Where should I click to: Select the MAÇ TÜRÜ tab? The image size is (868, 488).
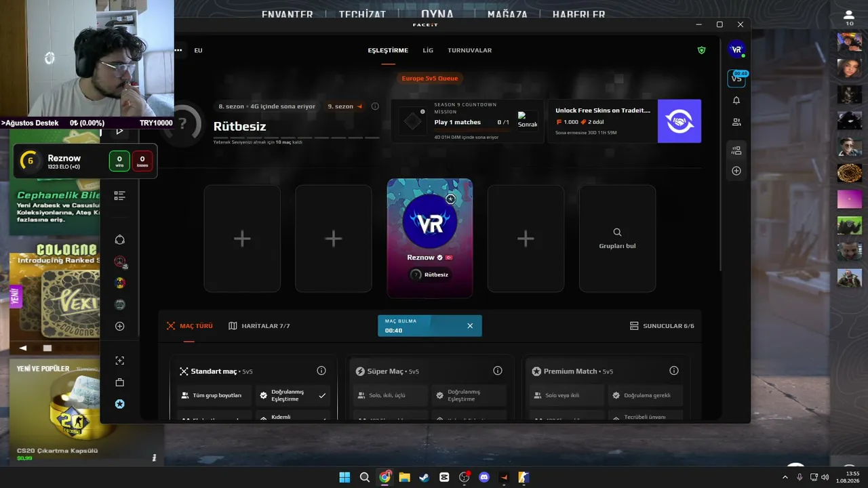[x=190, y=326]
